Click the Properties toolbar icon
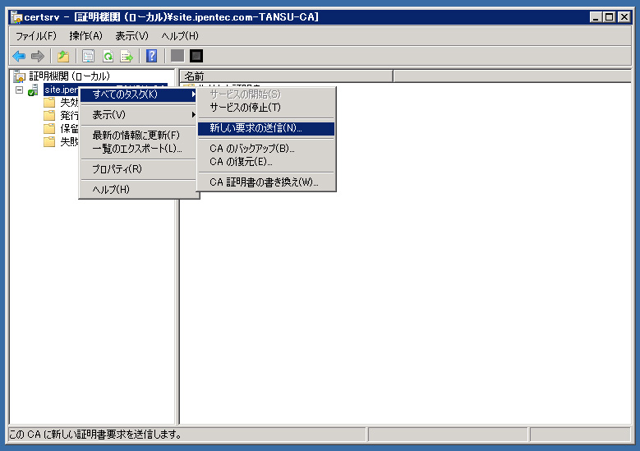The height and width of the screenshot is (451, 640). [89, 56]
